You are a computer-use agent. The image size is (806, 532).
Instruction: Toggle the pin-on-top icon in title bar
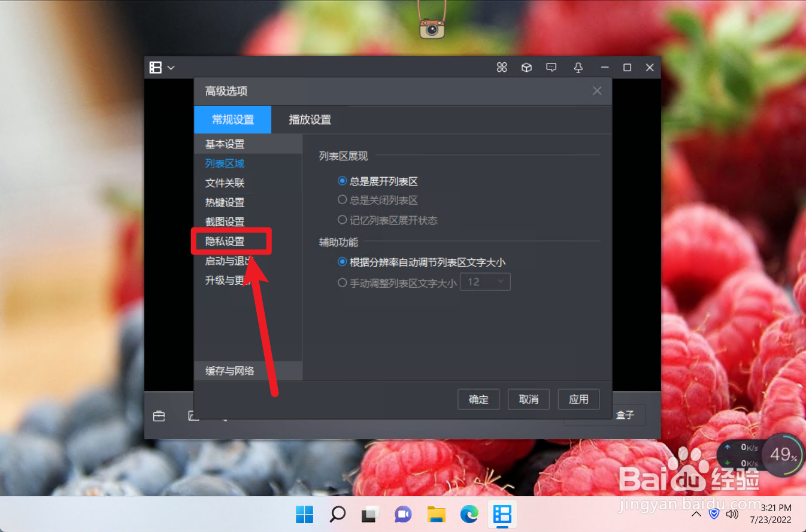pyautogui.click(x=578, y=68)
